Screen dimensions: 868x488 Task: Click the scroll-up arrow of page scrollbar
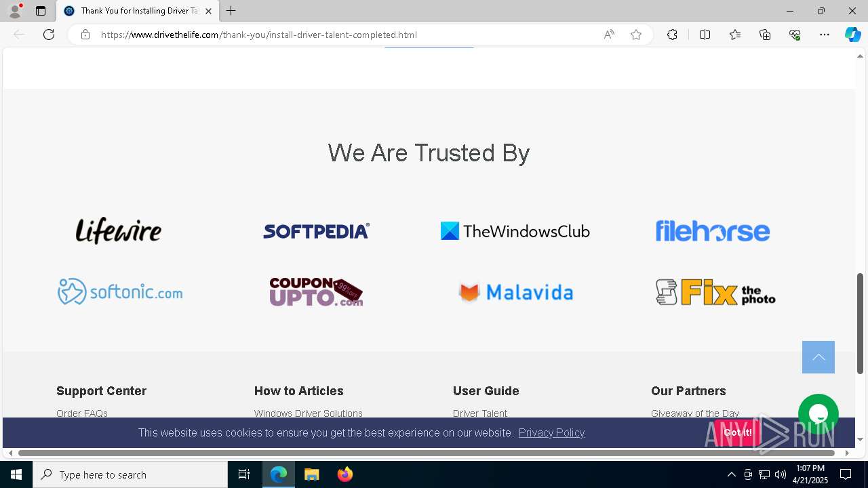[x=860, y=56]
